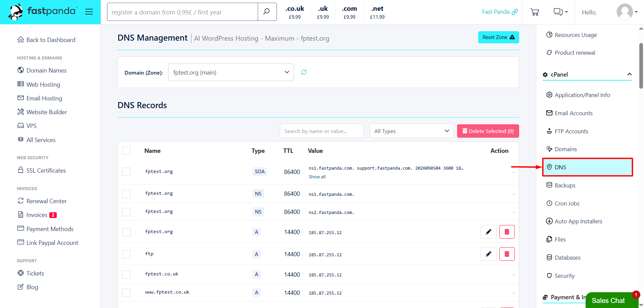Click the Email Accounts envelope icon

pyautogui.click(x=549, y=113)
